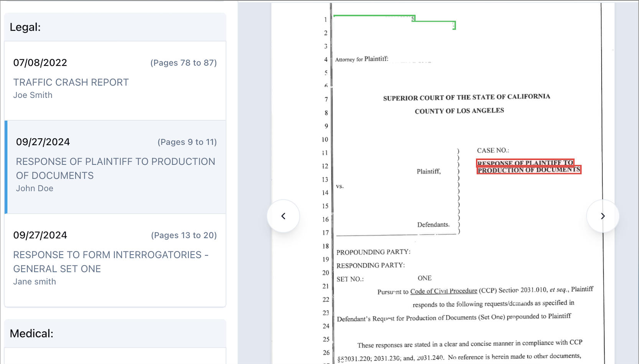Click the Pages 78 to 87 label
This screenshot has height=364, width=639.
[x=183, y=63]
